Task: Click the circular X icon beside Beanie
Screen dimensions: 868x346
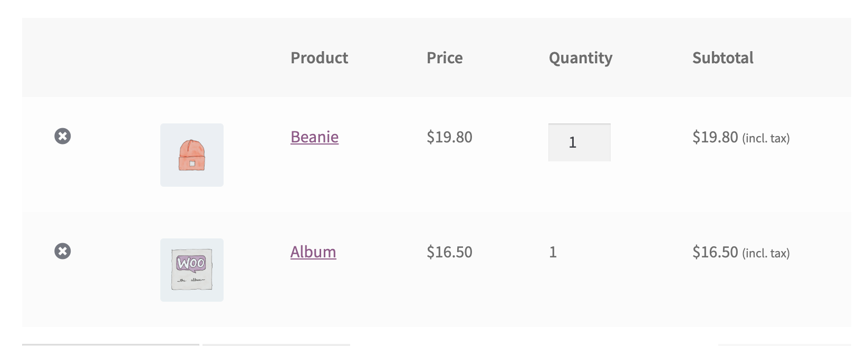Action: [63, 136]
